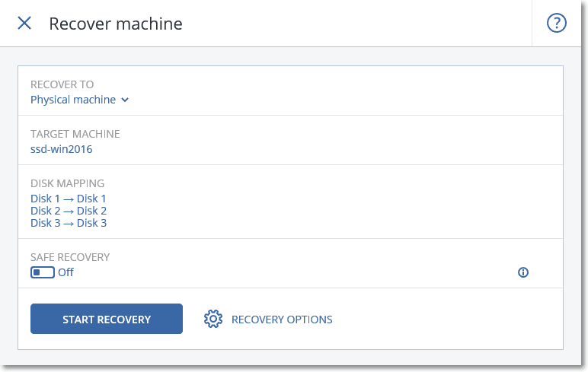Click the Recover machine title
This screenshot has height=372, width=588.
(x=116, y=24)
